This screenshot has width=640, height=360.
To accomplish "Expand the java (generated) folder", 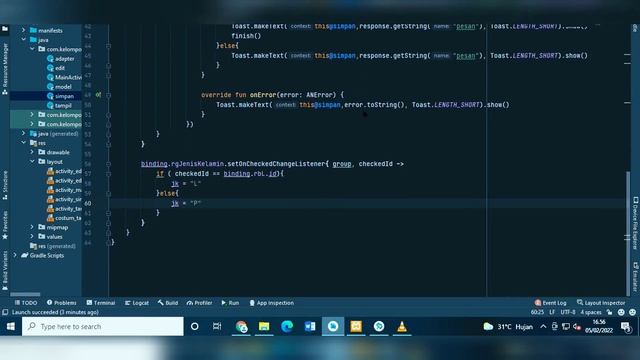I will pos(24,133).
